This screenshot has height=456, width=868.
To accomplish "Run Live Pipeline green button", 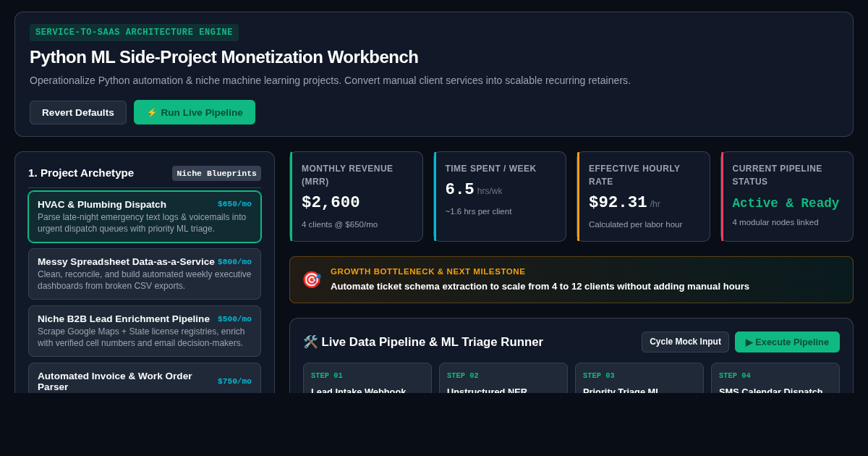I will [x=195, y=112].
